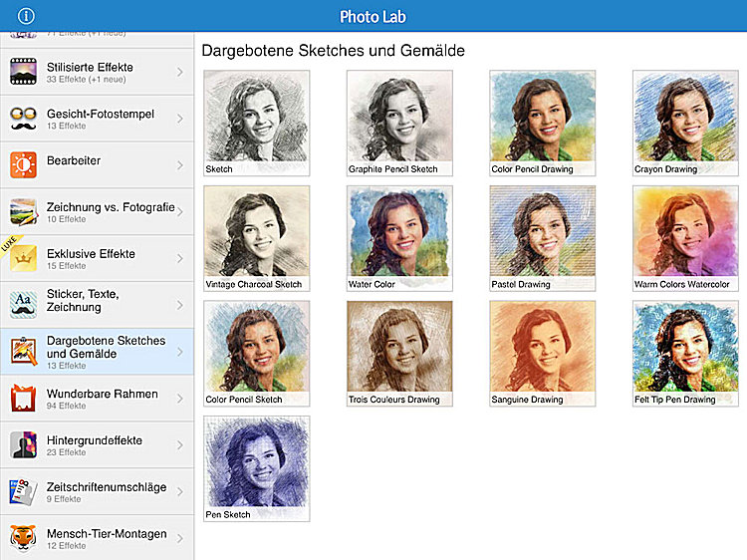Click the Sticker, Texte, Zeichnung icon
The height and width of the screenshot is (560, 747).
(x=23, y=305)
